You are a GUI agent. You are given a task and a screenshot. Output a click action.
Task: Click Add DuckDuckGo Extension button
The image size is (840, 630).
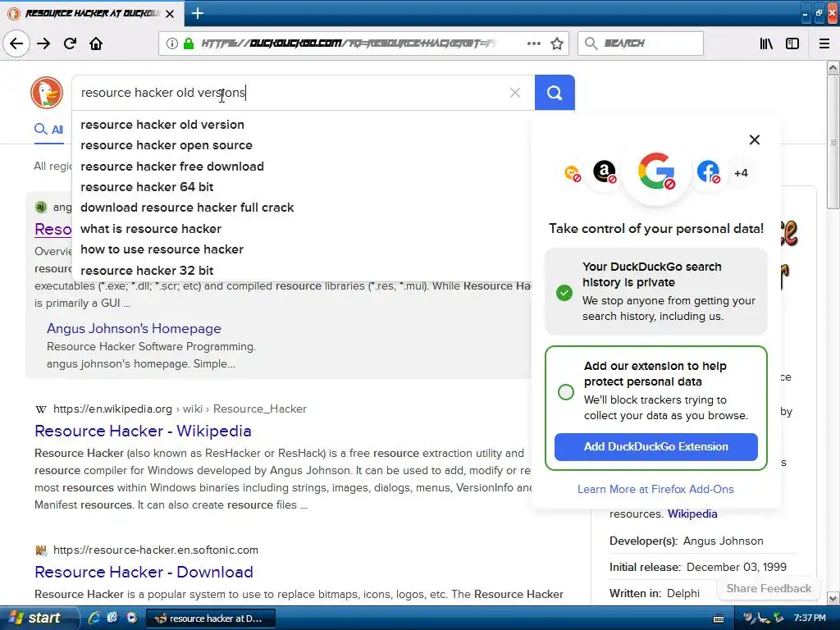pyautogui.click(x=655, y=447)
